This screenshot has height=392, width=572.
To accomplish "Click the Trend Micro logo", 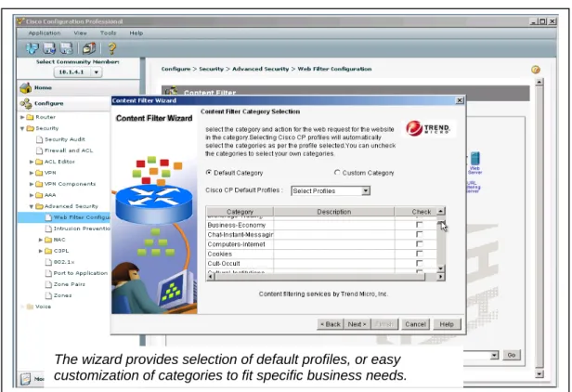I will [428, 128].
